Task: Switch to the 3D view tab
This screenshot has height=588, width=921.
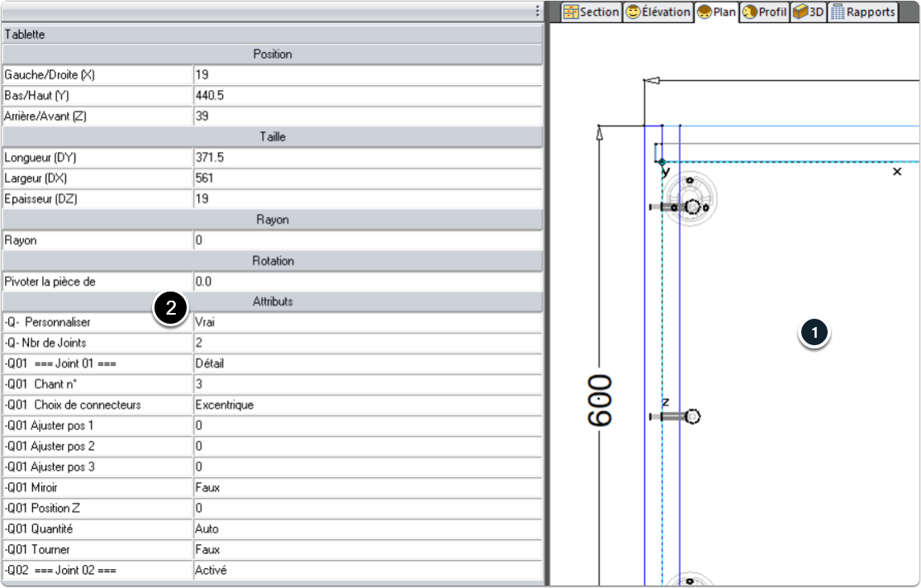Action: [x=809, y=12]
